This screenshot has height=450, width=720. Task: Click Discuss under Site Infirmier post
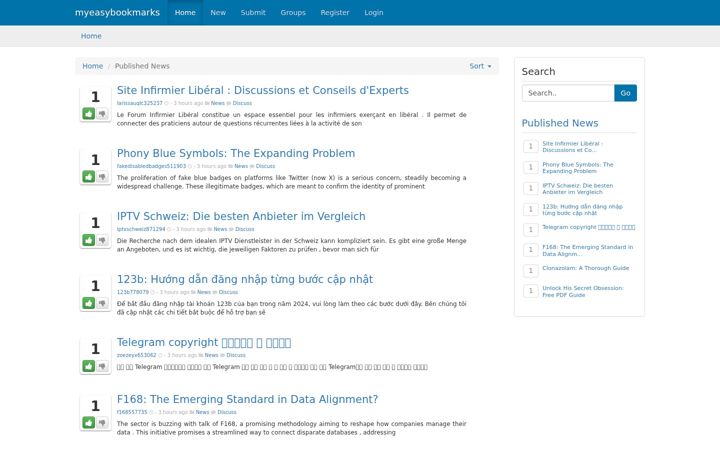tap(242, 103)
